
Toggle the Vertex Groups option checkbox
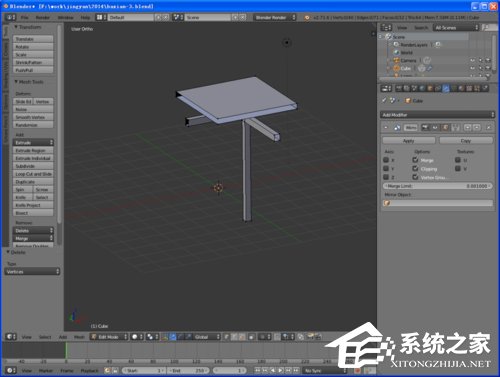[415, 177]
